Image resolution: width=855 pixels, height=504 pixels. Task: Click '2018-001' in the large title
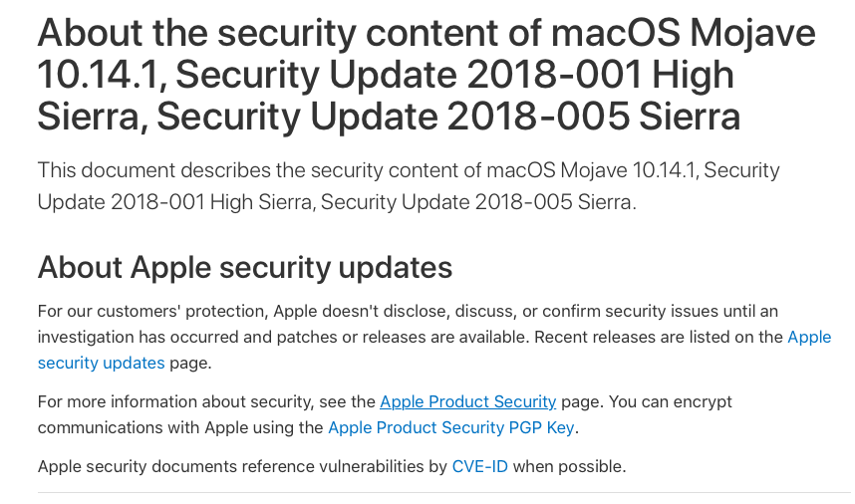(553, 75)
